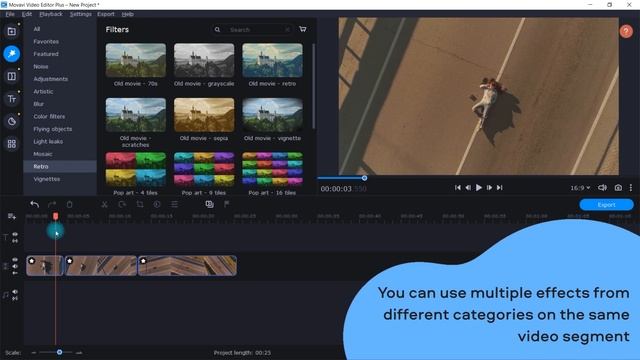The height and width of the screenshot is (360, 640).
Task: Open preview more options dots
Action: click(631, 188)
